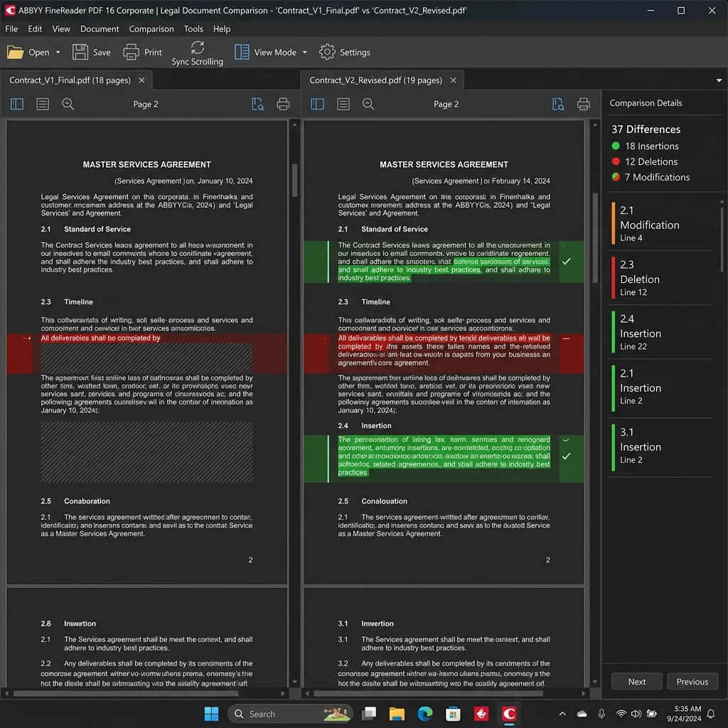Expand the tab overflow arrow at right
This screenshot has width=728, height=728.
[719, 81]
